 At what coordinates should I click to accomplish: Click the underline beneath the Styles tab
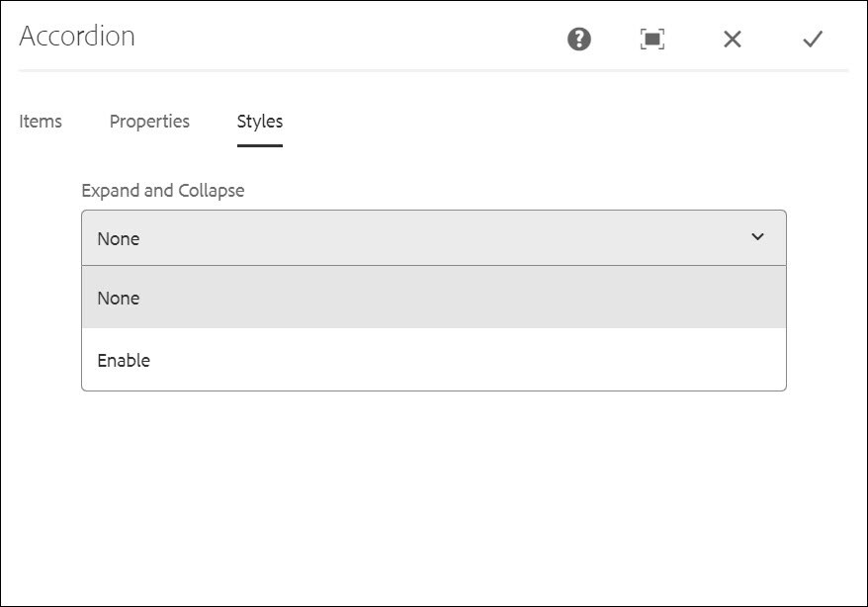coord(260,145)
